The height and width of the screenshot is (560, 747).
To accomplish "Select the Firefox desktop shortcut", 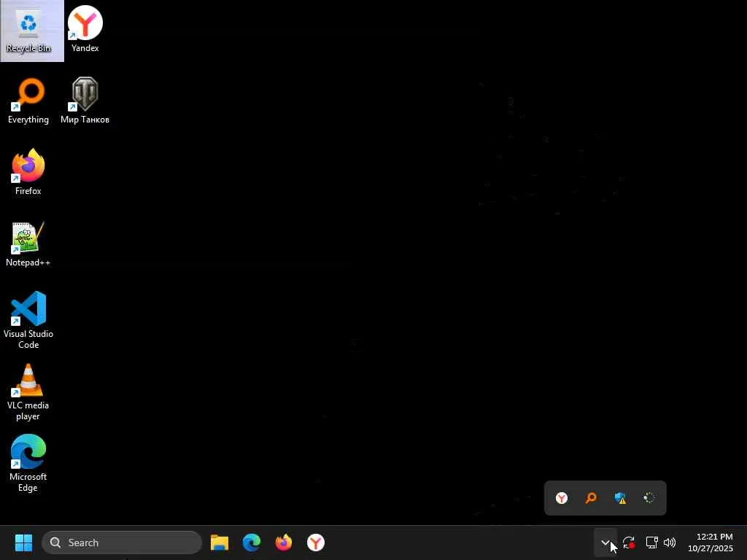I will pos(28,172).
